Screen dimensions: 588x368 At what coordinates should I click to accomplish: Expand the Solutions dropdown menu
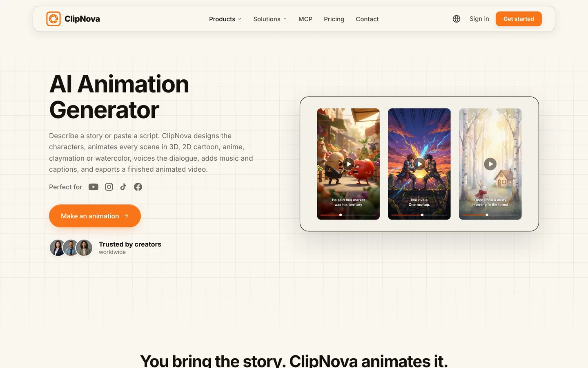coord(270,19)
